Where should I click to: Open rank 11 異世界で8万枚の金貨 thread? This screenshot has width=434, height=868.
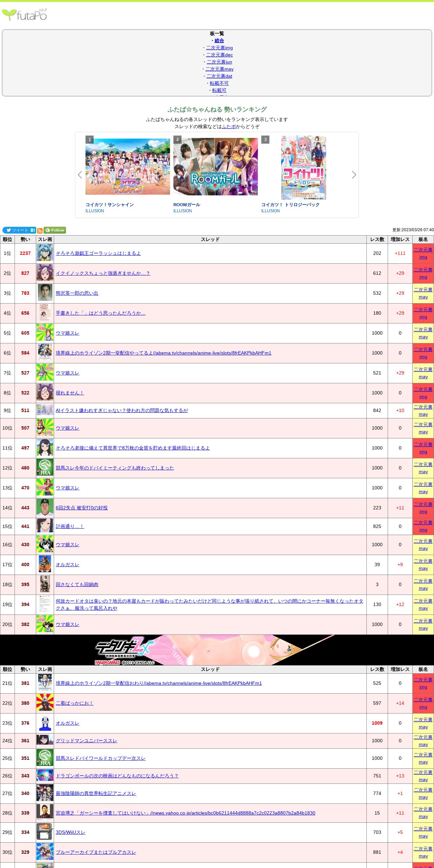pyautogui.click(x=133, y=448)
